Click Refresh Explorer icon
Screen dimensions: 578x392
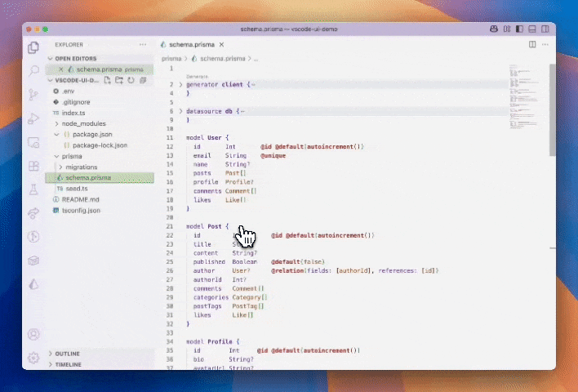[131, 81]
